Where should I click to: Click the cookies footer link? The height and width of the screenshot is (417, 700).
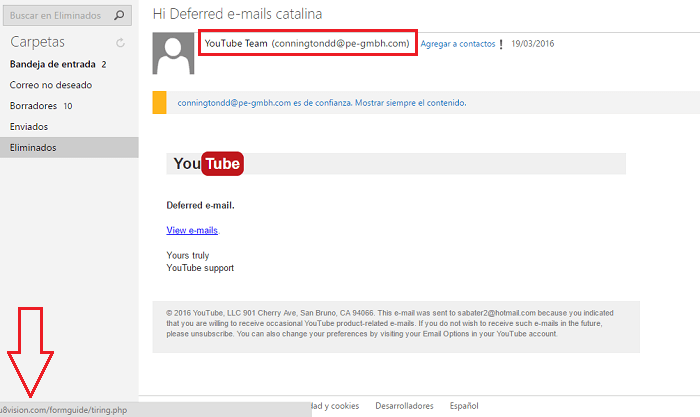336,406
